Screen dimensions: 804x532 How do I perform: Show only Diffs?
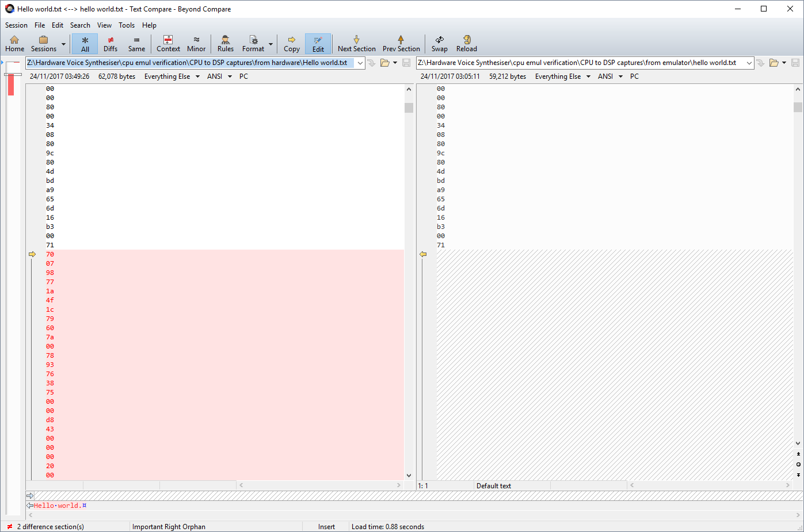[x=110, y=44]
